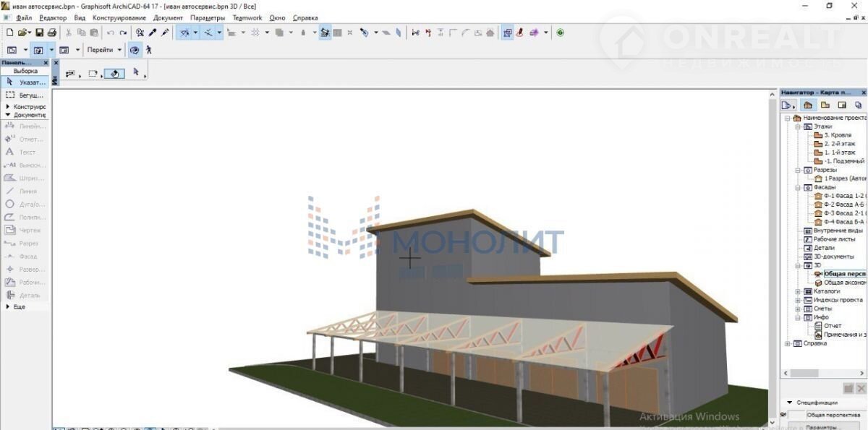Click the Open file folder icon
Image resolution: width=868 pixels, height=430 pixels.
coord(24,33)
